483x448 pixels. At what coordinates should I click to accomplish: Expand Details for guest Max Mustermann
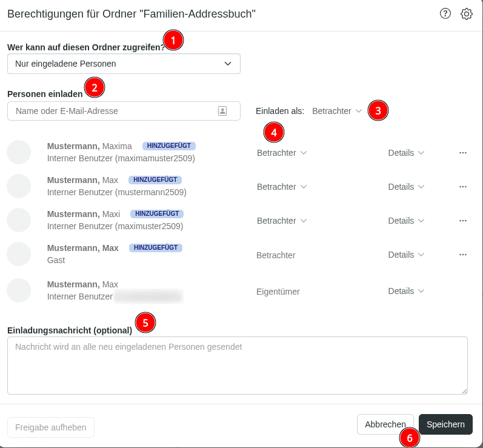(x=406, y=255)
